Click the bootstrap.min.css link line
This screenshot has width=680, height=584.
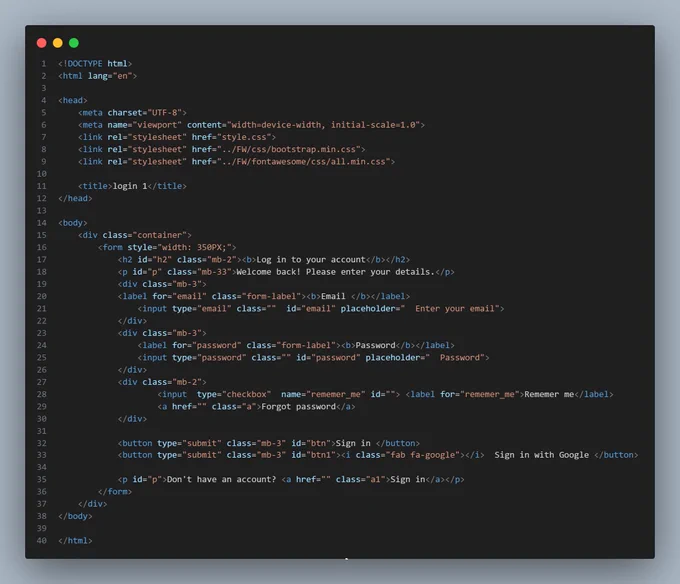(222, 149)
